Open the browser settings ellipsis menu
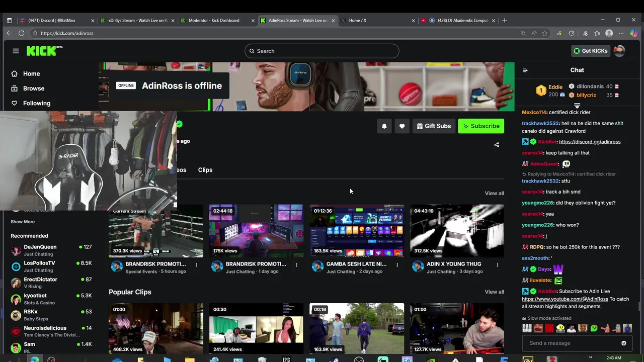The height and width of the screenshot is (362, 644). tap(621, 33)
